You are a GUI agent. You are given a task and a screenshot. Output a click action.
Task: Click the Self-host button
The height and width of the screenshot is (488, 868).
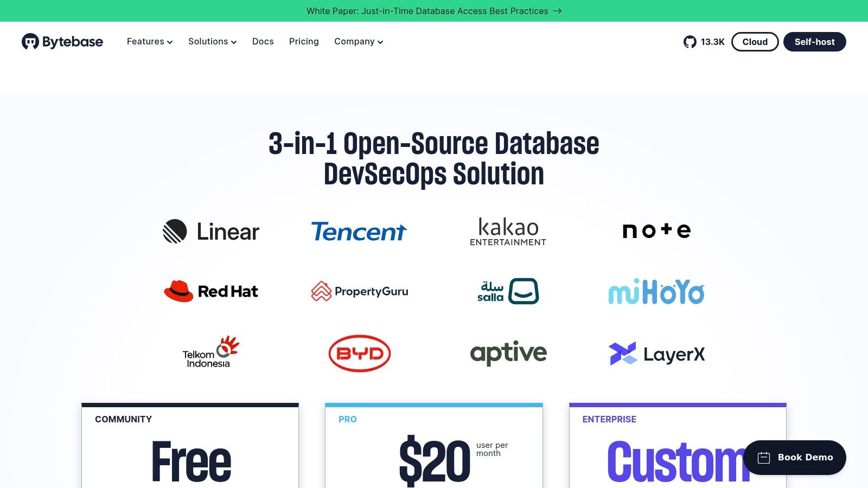point(814,42)
